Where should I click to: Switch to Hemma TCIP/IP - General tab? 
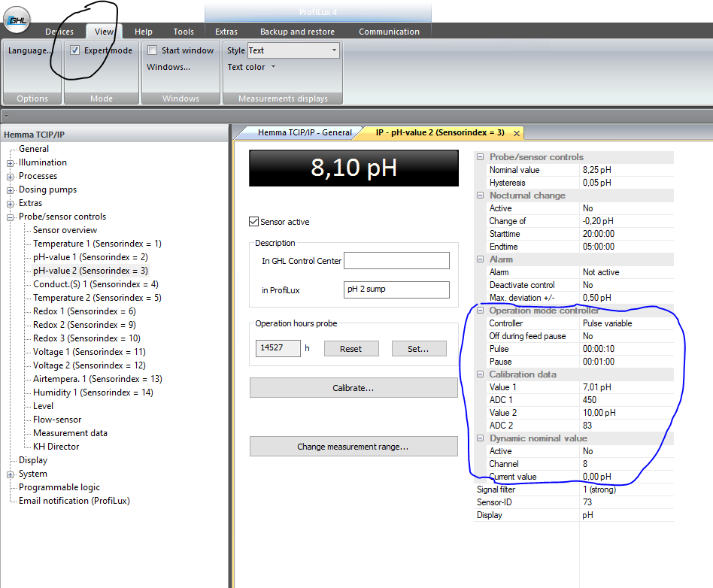coord(305,132)
